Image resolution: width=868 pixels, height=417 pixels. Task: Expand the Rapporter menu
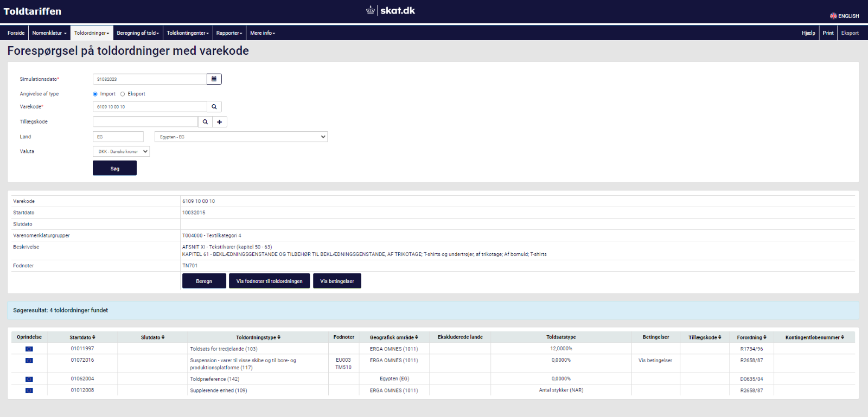pyautogui.click(x=229, y=33)
